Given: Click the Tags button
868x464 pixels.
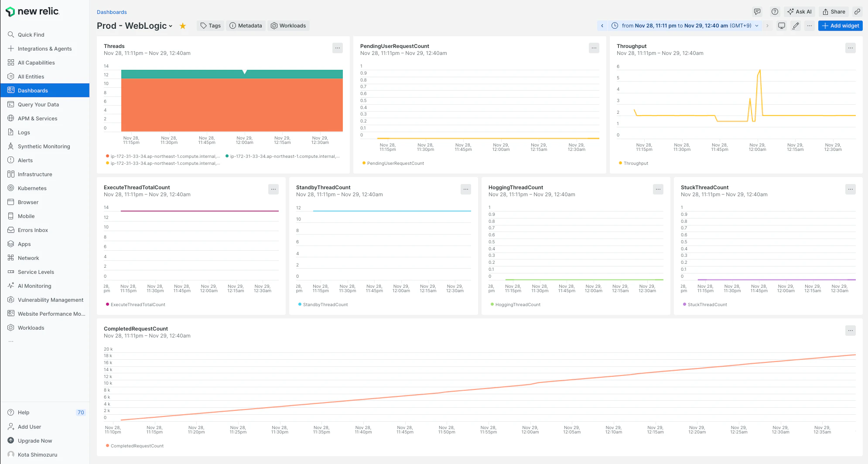Looking at the screenshot, I should (211, 26).
